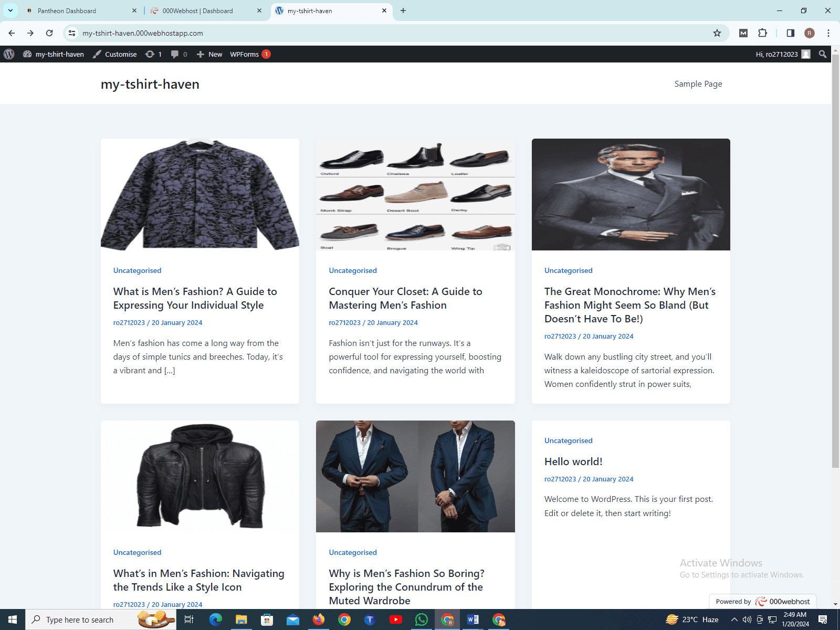Toggle the browser side panel
The height and width of the screenshot is (630, 840).
791,33
